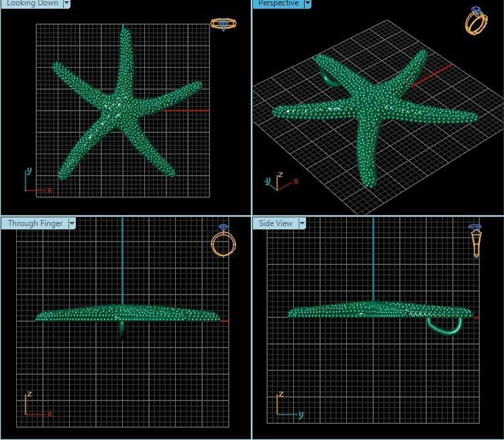Open the Through Finger viewport dropdown arrow
Viewport: 504px width, 440px height.
click(72, 223)
